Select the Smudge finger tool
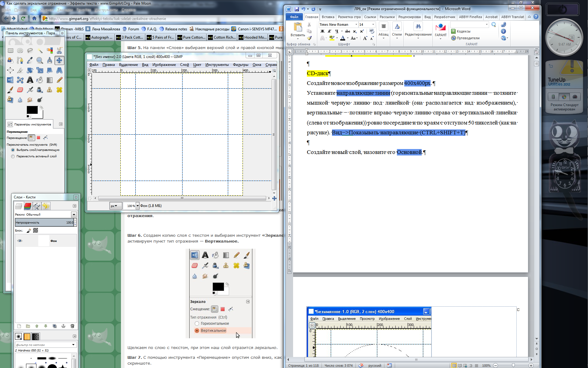The width and height of the screenshot is (588, 368). click(x=30, y=100)
